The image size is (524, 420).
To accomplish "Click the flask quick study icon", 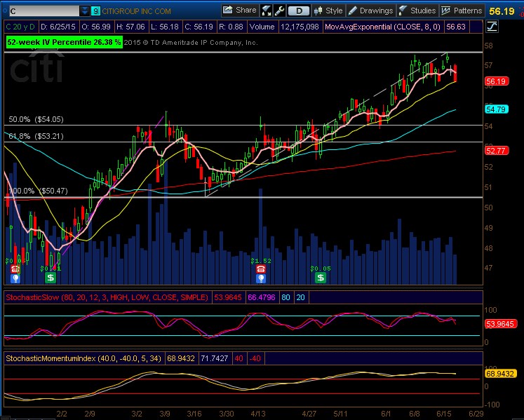I will pos(266,11).
